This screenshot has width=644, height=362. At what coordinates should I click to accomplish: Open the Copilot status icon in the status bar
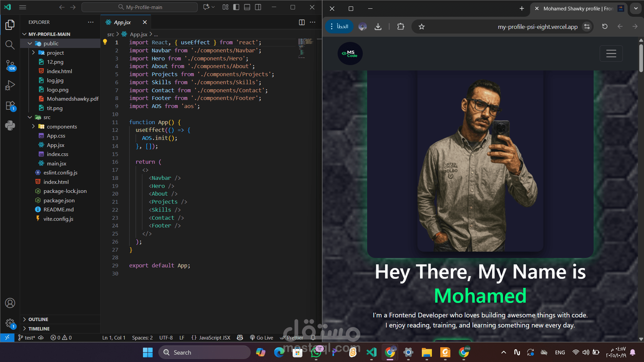point(240,338)
